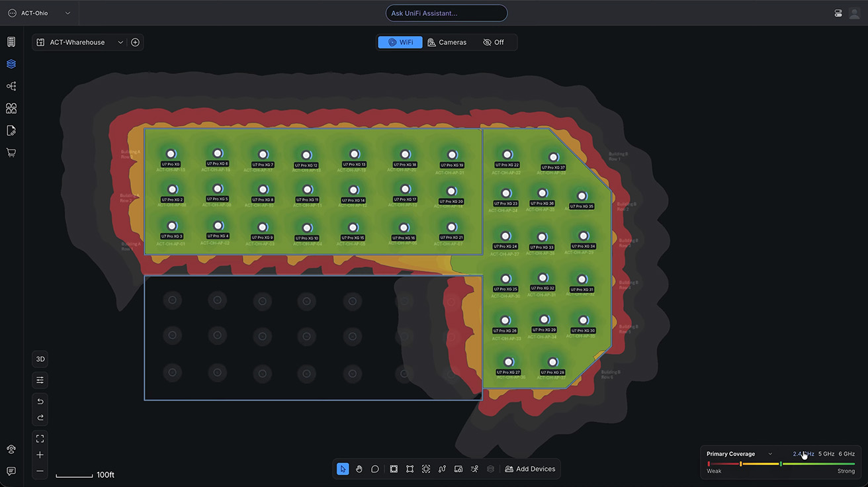Choose the rectangle outline with corner handles tool

point(410,469)
